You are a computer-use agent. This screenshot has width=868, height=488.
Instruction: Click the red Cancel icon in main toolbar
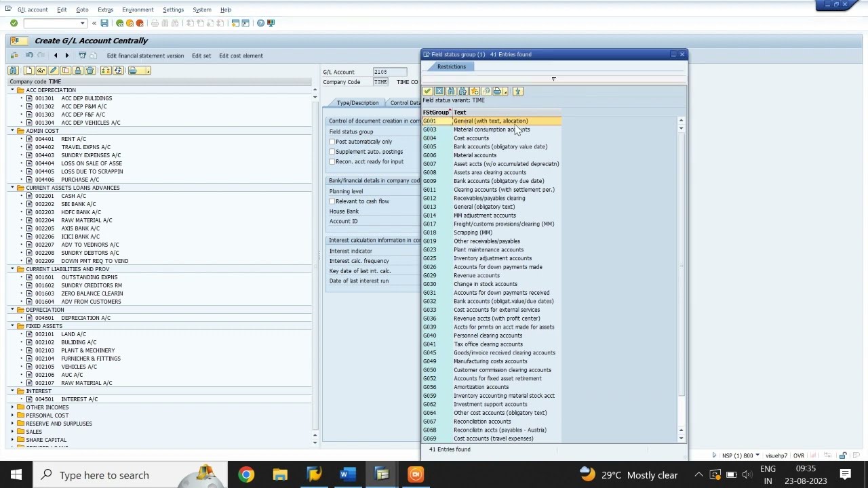tap(140, 23)
